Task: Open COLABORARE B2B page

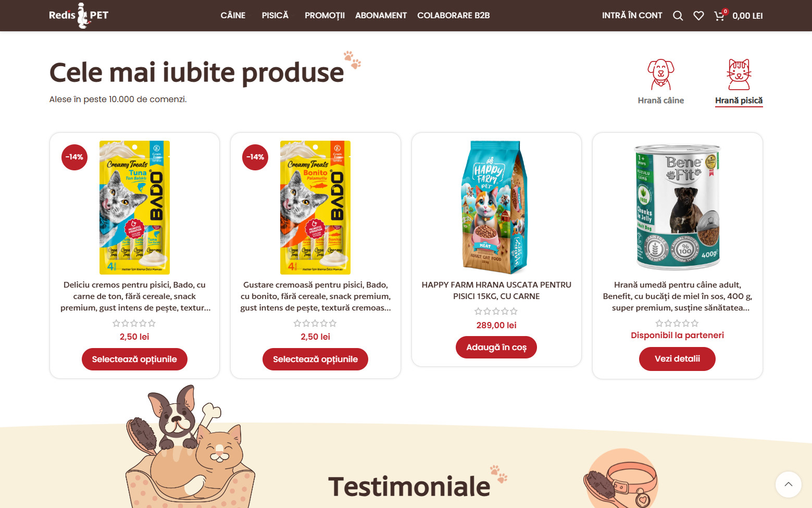Action: point(453,16)
